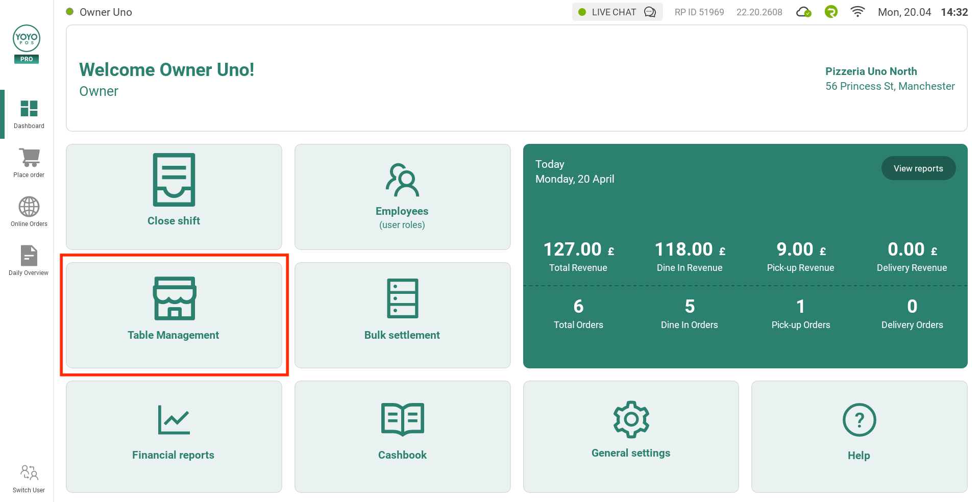Click Switch User at sidebar bottom
This screenshot has width=980, height=502.
pos(29,479)
